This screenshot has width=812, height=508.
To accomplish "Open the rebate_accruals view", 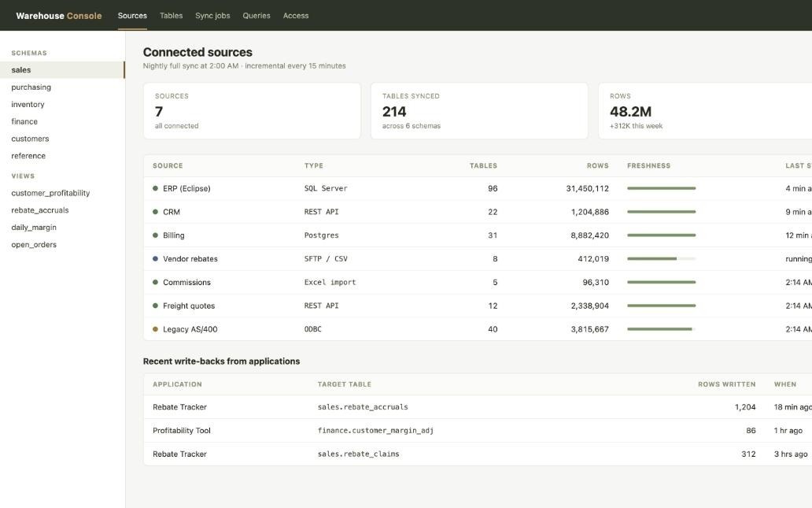I will point(62,210).
